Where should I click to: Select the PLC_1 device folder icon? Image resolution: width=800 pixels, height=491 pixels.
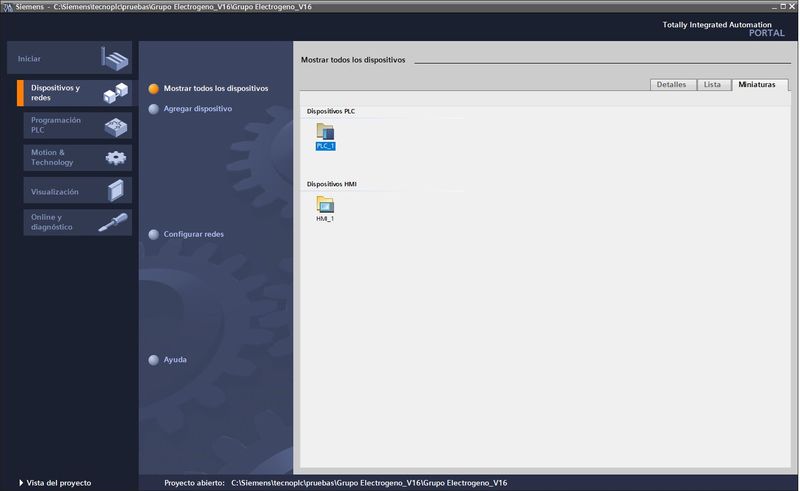point(325,131)
